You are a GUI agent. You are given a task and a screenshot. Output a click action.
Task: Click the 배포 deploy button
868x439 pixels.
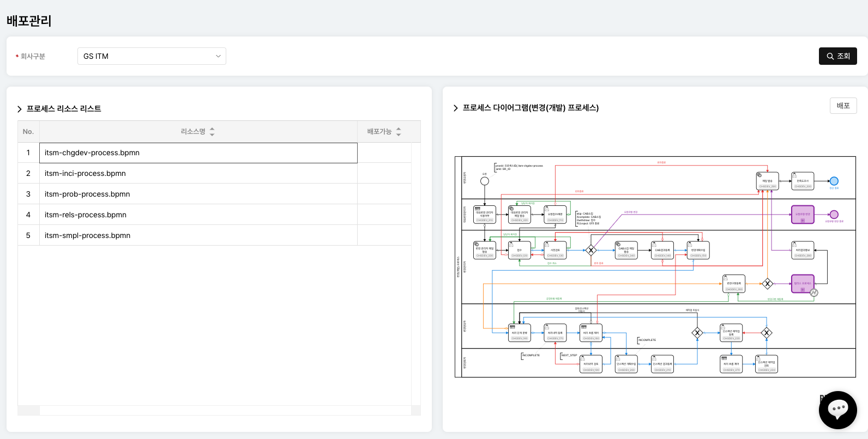pos(843,106)
